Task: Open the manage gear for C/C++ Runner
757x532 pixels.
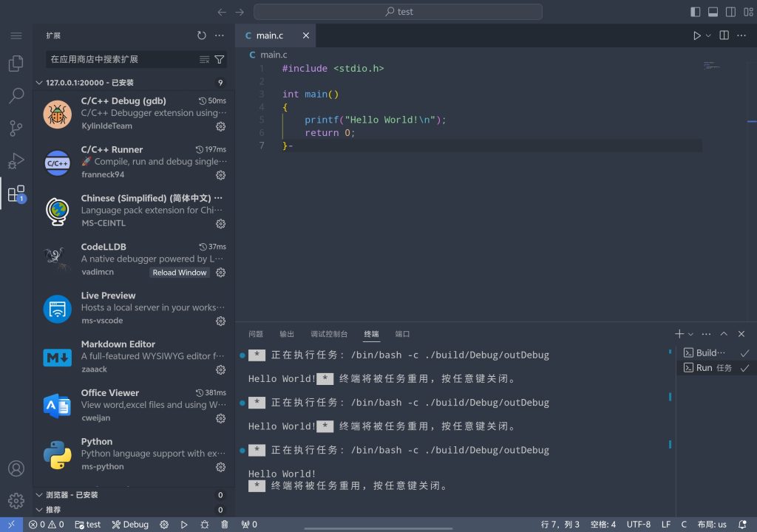Action: coord(220,175)
